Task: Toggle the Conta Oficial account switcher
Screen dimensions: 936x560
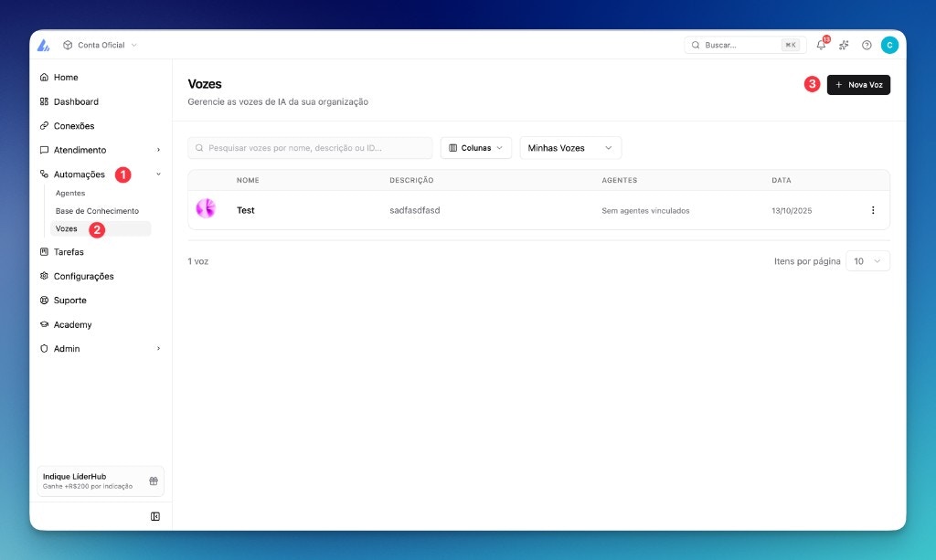Action: [x=99, y=44]
